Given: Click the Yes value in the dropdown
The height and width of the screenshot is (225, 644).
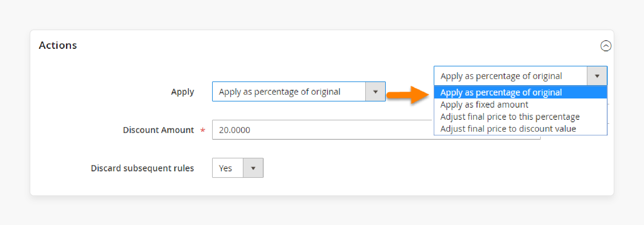Looking at the screenshot, I should (x=227, y=168).
